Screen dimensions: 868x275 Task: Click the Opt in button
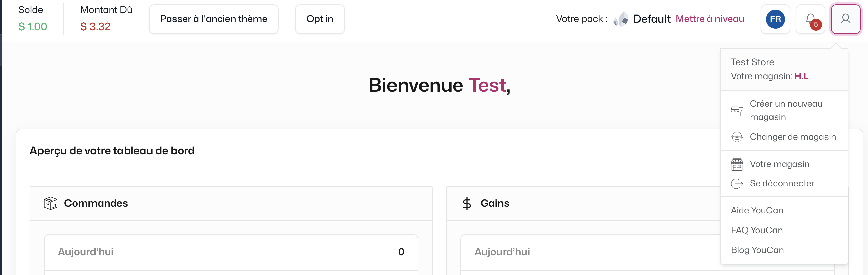click(320, 19)
